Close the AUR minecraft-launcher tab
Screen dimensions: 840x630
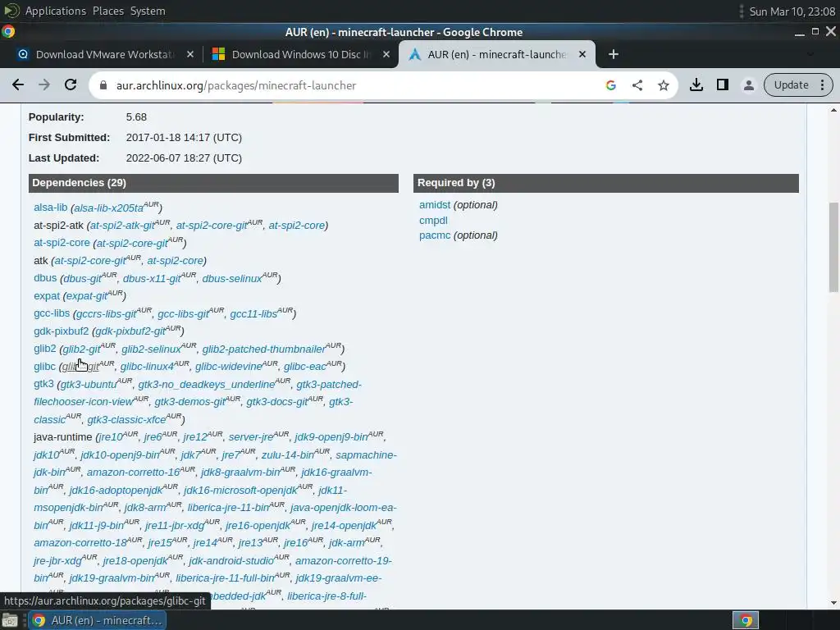point(582,54)
